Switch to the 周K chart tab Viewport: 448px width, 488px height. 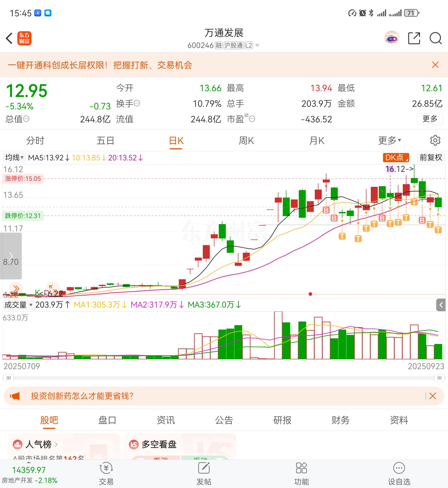coord(246,140)
